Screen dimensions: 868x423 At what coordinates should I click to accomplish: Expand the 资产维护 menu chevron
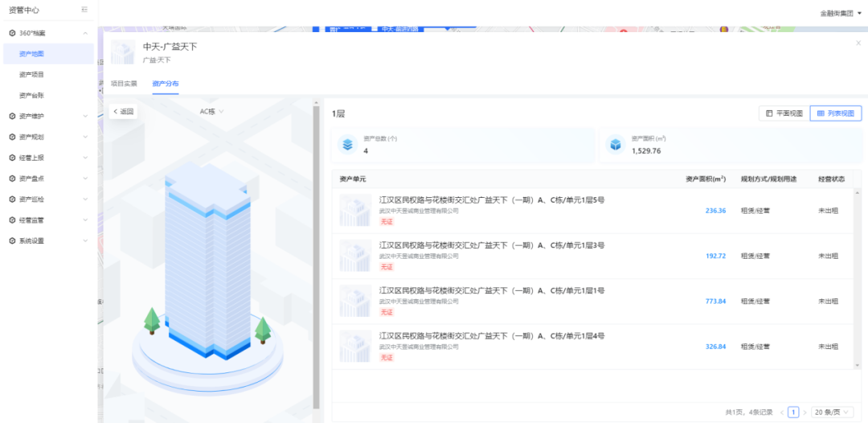85,117
